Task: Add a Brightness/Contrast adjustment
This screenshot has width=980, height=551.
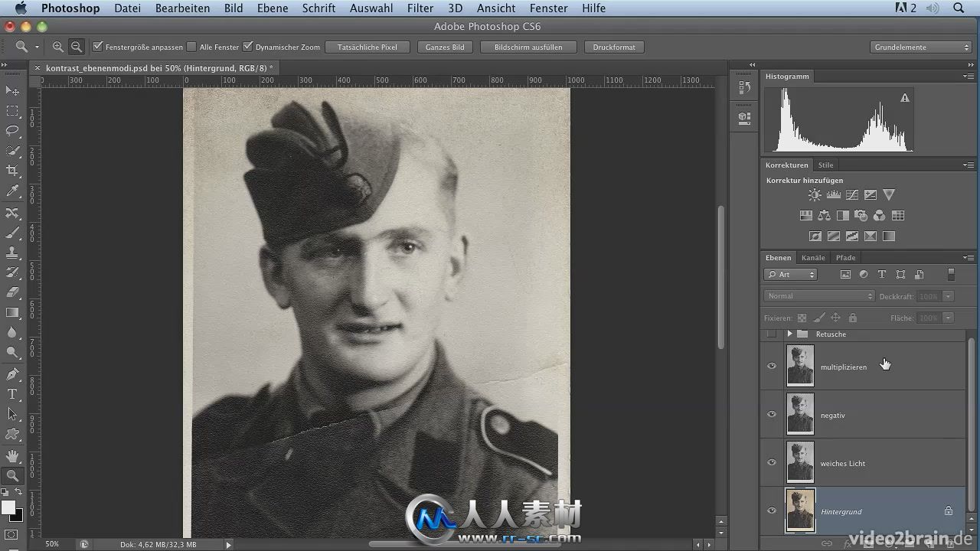Action: pos(815,195)
